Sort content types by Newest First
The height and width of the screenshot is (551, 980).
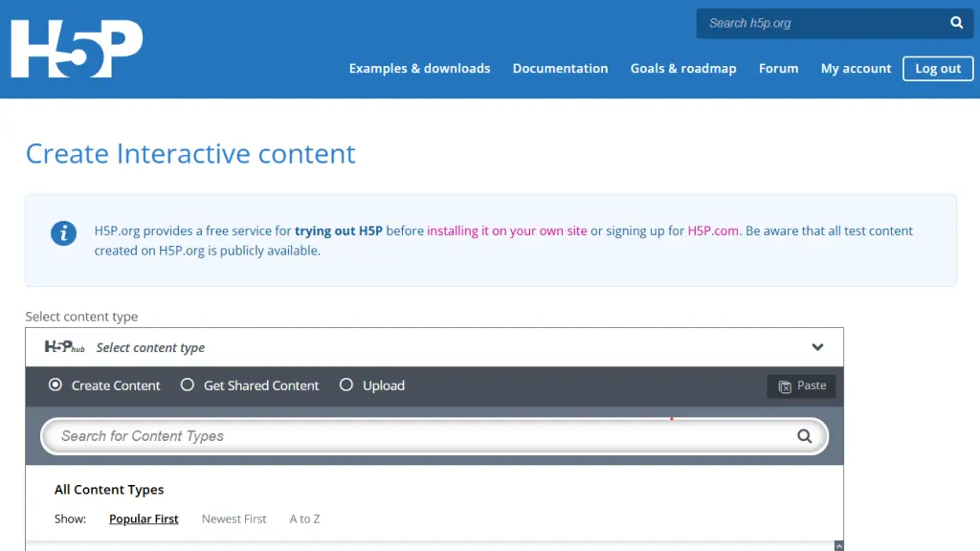coord(234,518)
